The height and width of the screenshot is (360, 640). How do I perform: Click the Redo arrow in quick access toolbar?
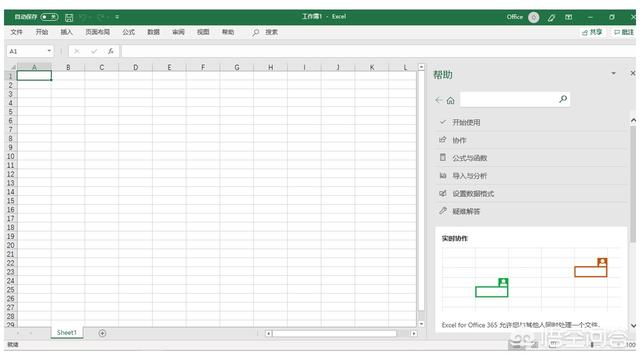tap(101, 17)
